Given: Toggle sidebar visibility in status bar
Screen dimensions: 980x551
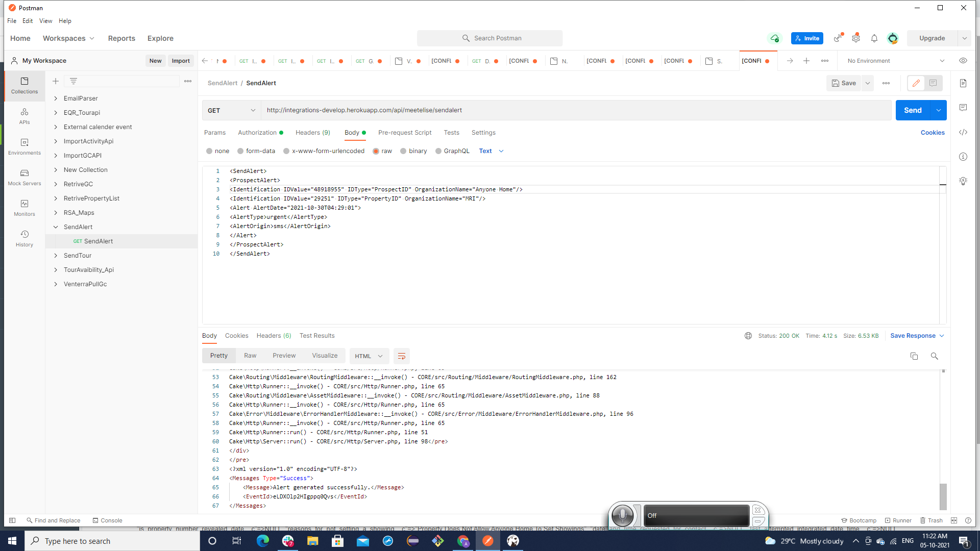Looking at the screenshot, I should (12, 520).
